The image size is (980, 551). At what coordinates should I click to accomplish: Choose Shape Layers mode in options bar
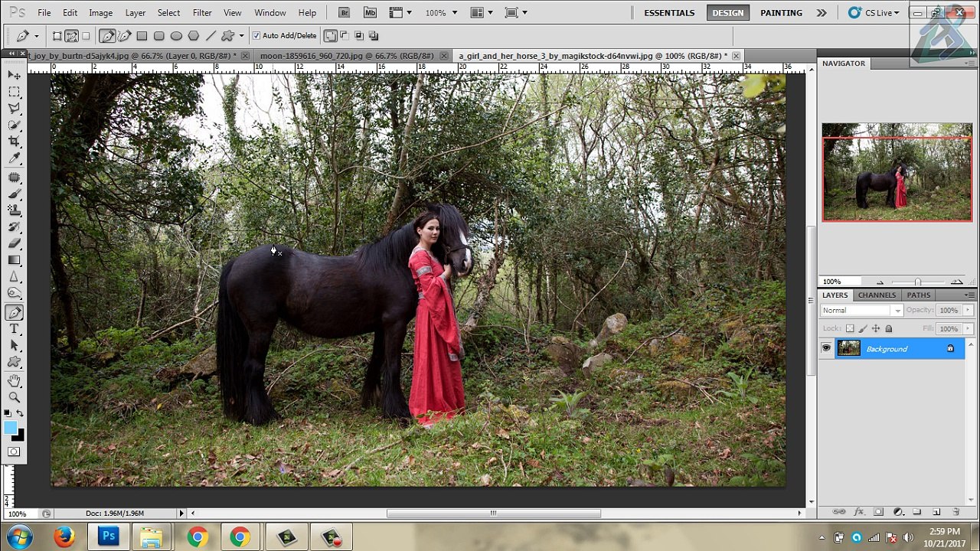pos(57,36)
